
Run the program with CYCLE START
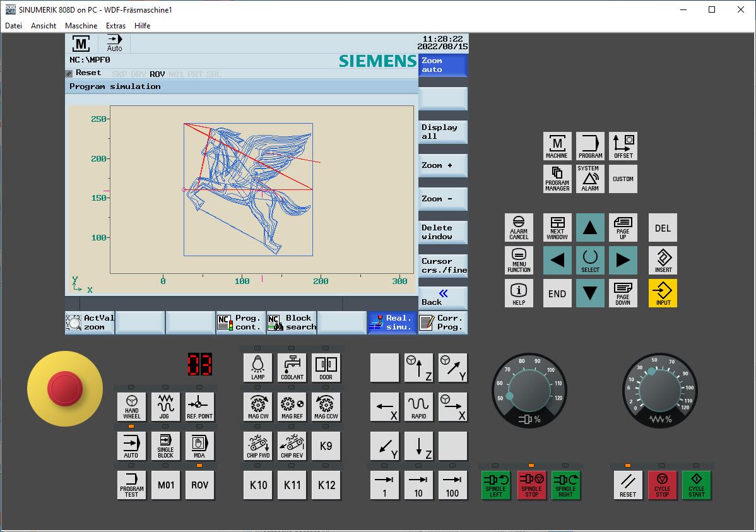(x=696, y=485)
